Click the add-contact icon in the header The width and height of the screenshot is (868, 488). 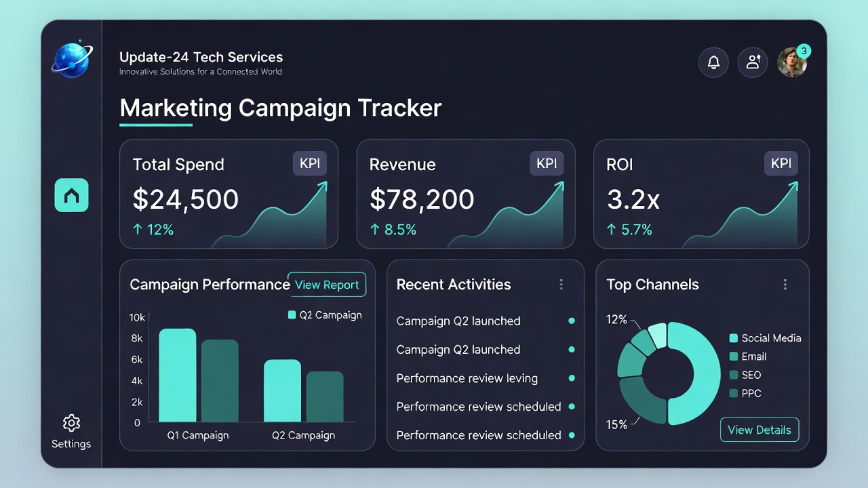(x=753, y=62)
